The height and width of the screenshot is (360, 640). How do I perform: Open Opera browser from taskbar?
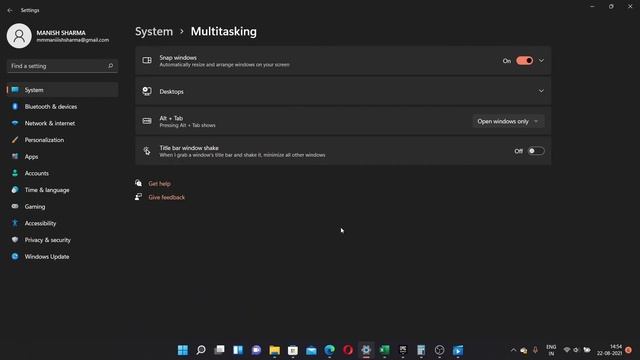point(348,350)
